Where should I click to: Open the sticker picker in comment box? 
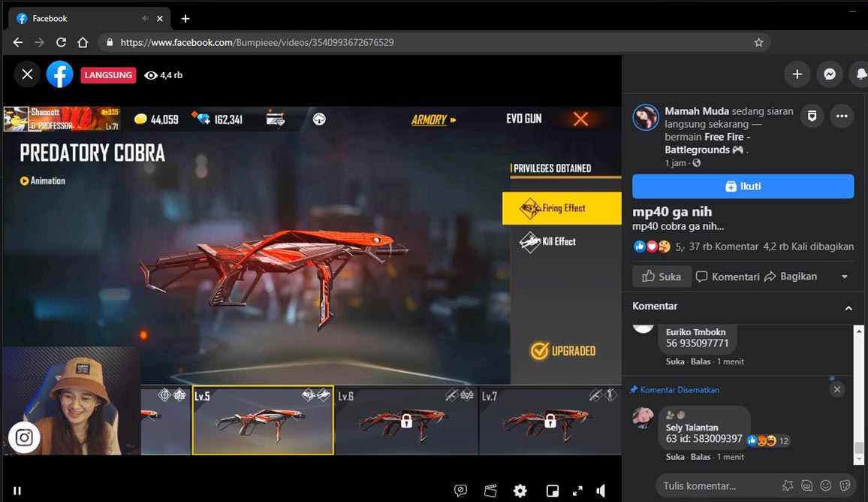pyautogui.click(x=845, y=486)
